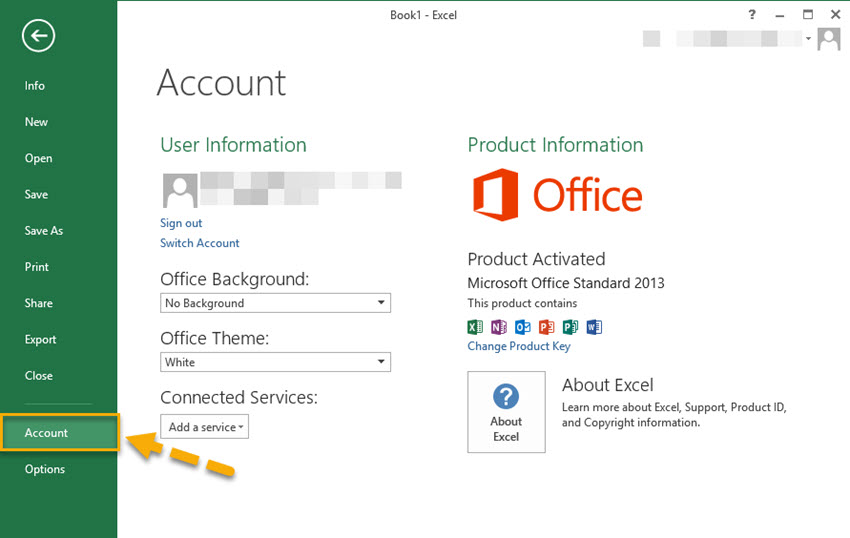This screenshot has width=850, height=538.
Task: Click the About Excel heading
Action: pos(608,385)
